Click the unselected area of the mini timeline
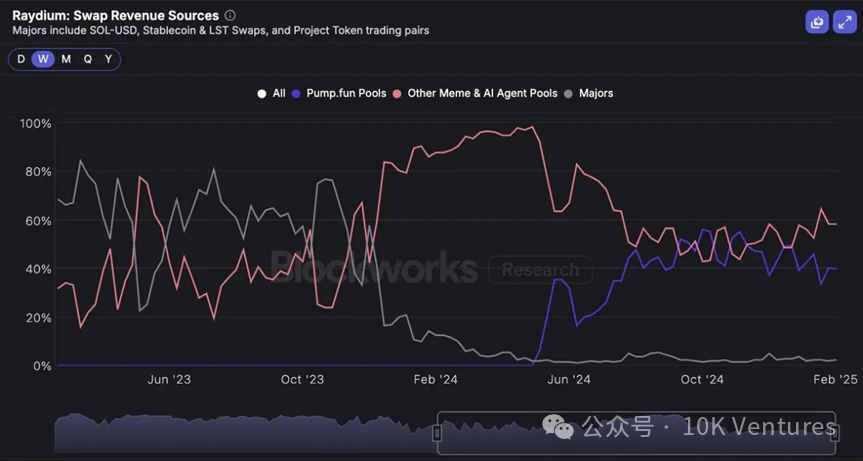Image resolution: width=863 pixels, height=461 pixels. tap(240, 432)
